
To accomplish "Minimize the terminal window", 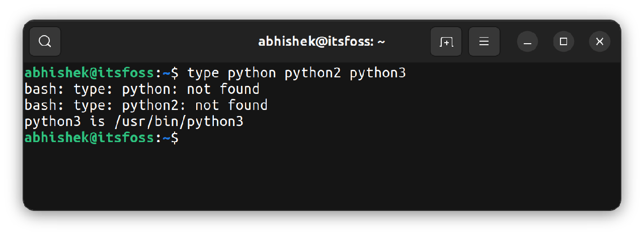I will (527, 42).
